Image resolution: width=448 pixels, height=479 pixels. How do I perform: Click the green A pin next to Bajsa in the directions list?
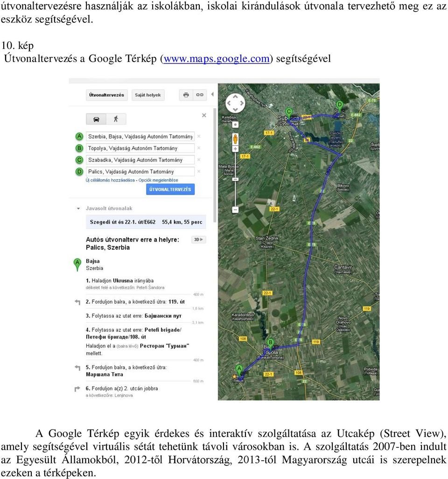tap(77, 264)
